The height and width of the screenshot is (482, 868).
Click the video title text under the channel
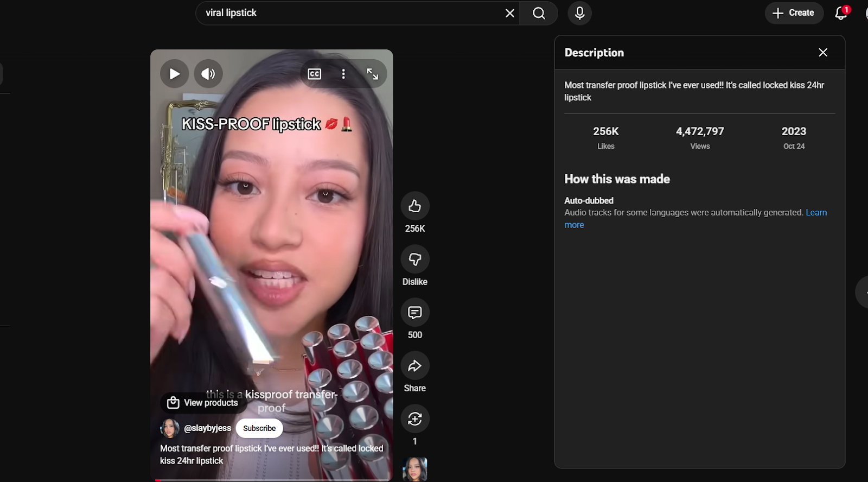pos(271,454)
